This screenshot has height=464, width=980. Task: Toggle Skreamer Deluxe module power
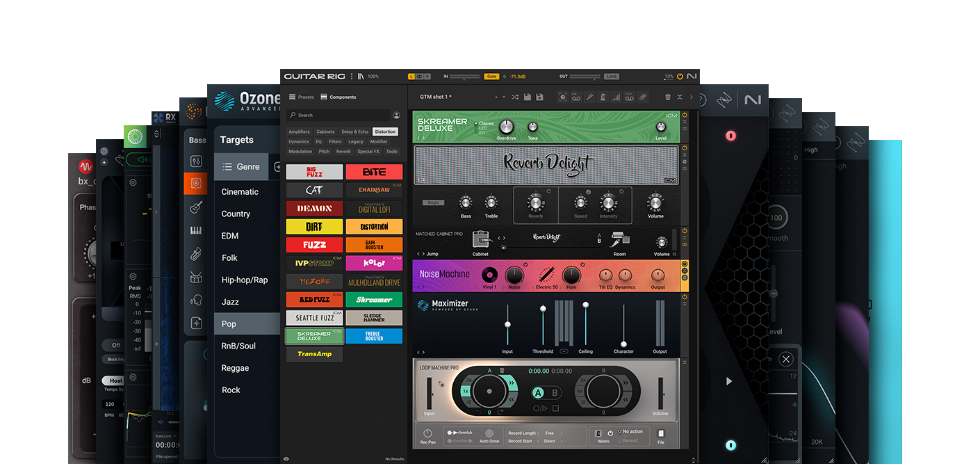[x=685, y=115]
